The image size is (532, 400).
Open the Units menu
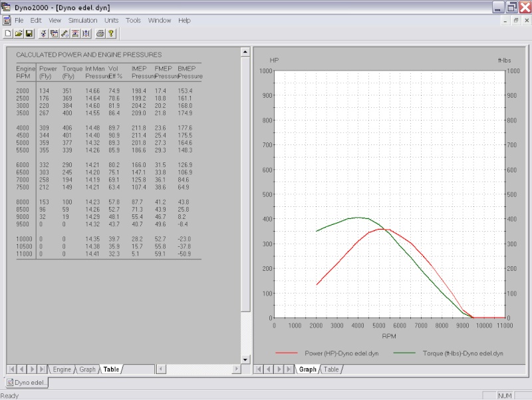[x=111, y=21]
